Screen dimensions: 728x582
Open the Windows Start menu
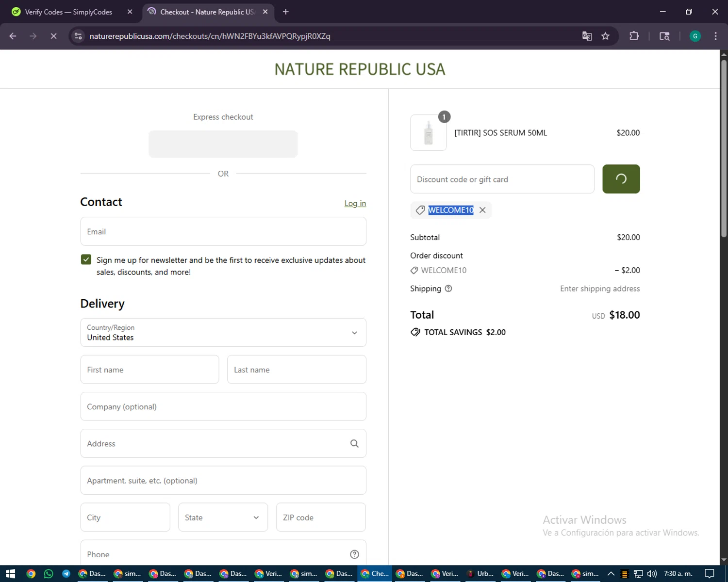[x=10, y=574]
